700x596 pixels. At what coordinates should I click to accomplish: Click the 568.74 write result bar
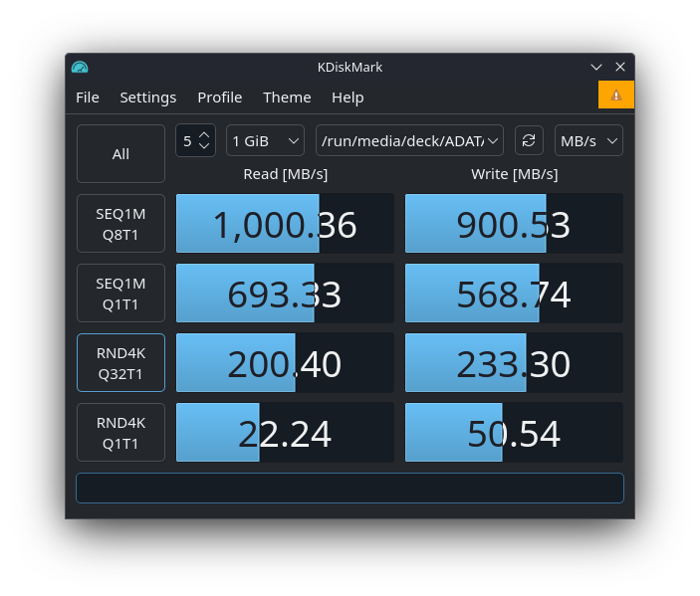point(514,294)
